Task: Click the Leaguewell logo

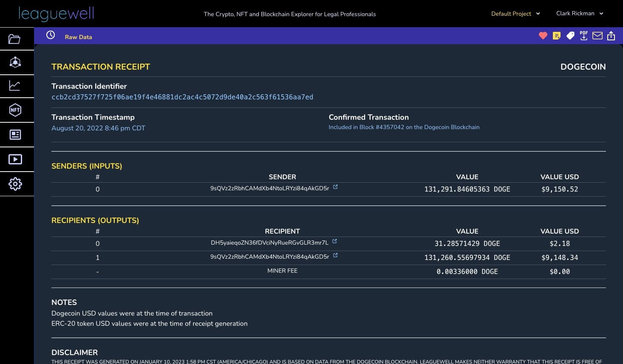Action: [56, 14]
